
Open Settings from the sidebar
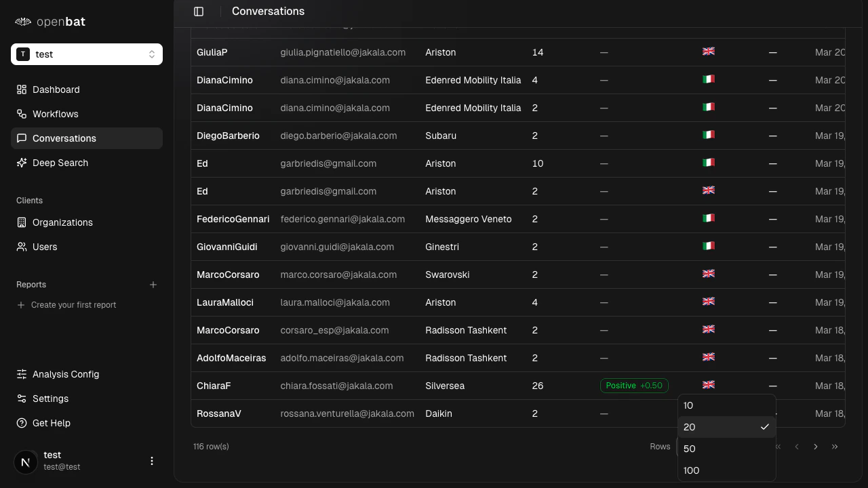(51, 399)
